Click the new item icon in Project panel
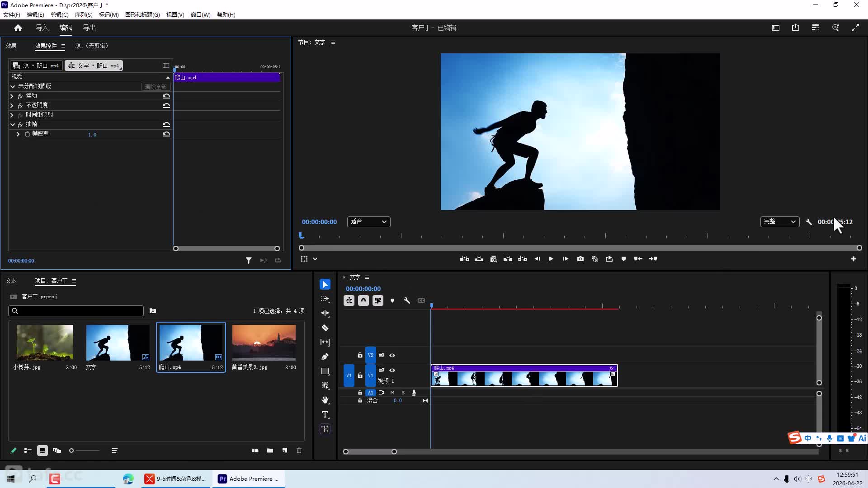 tap(285, 450)
